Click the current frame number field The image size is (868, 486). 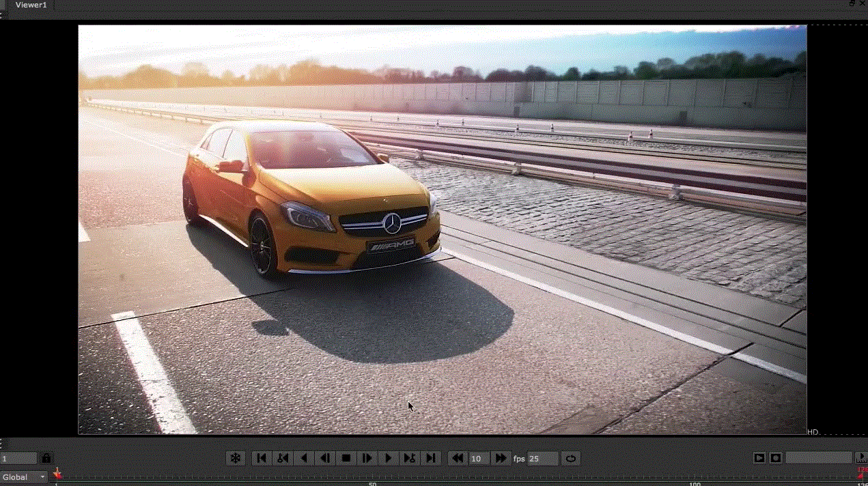coord(18,459)
